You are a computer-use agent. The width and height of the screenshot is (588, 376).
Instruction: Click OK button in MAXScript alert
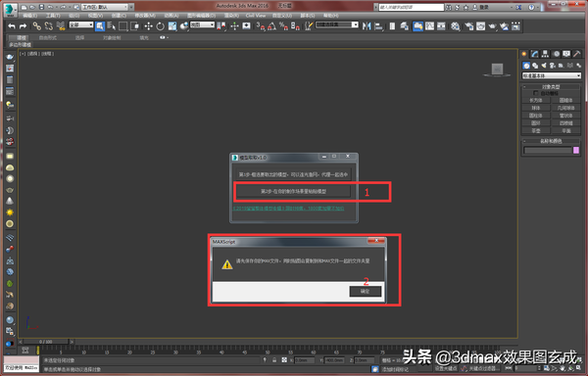tap(366, 292)
